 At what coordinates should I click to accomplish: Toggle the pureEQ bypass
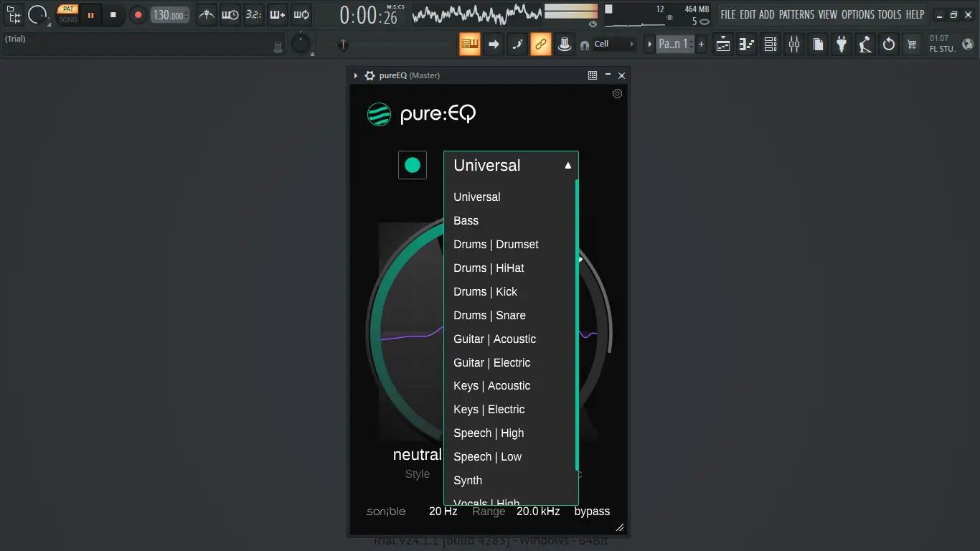pyautogui.click(x=592, y=512)
